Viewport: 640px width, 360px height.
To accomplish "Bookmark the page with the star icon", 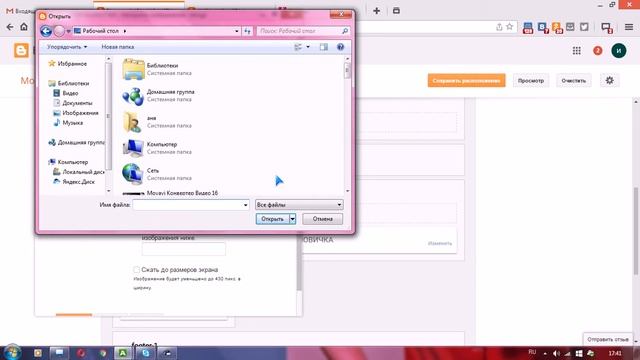I will tap(509, 27).
